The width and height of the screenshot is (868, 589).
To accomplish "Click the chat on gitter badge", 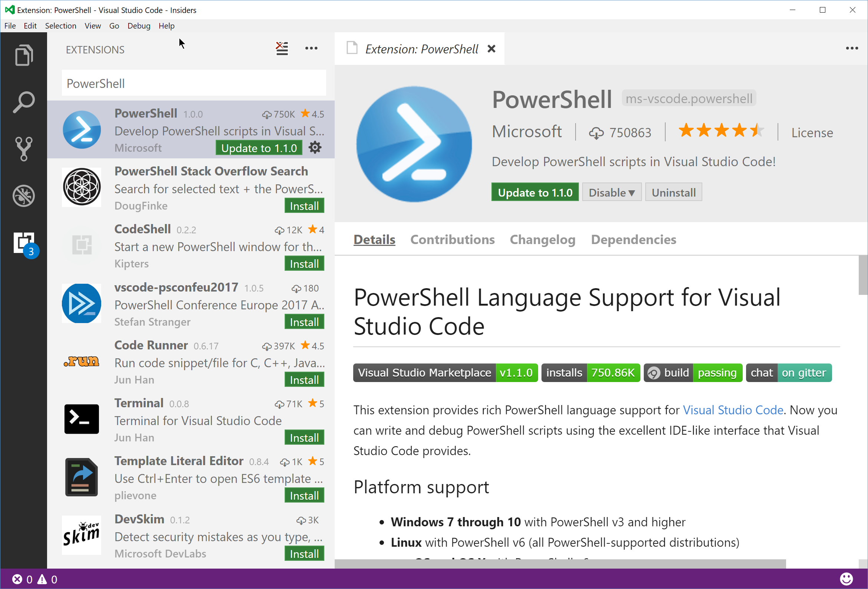I will pyautogui.click(x=789, y=373).
